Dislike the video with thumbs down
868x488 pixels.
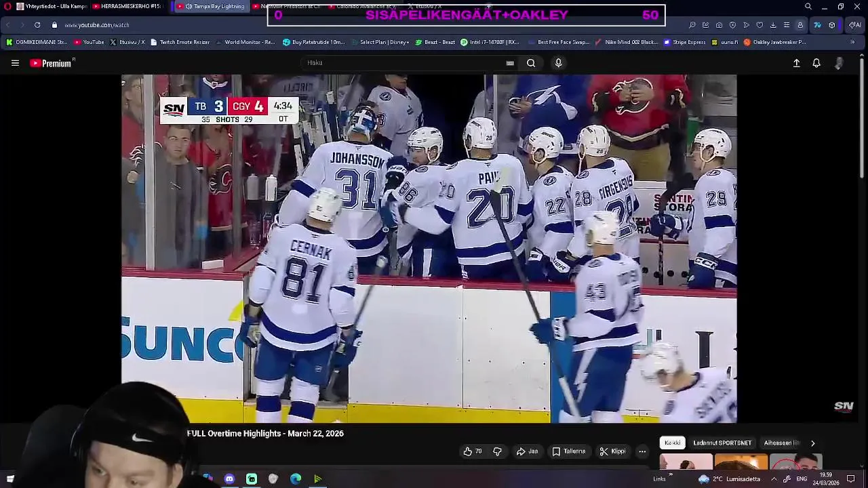tap(497, 451)
